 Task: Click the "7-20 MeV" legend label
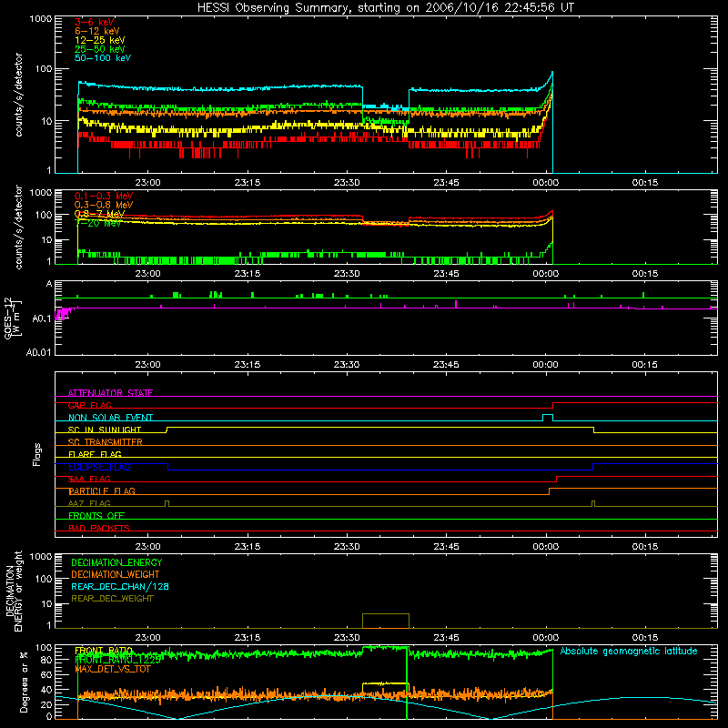97,223
